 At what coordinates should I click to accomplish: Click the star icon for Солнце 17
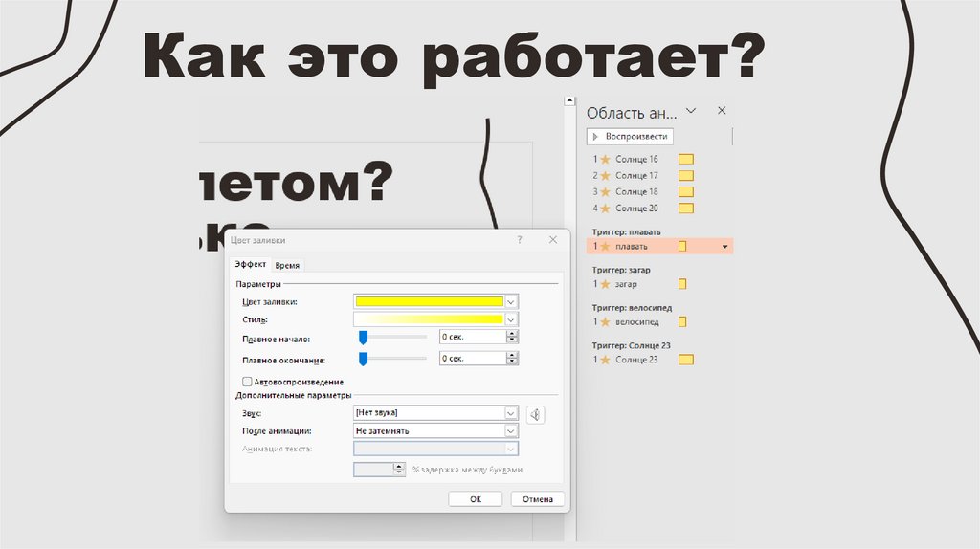[605, 175]
